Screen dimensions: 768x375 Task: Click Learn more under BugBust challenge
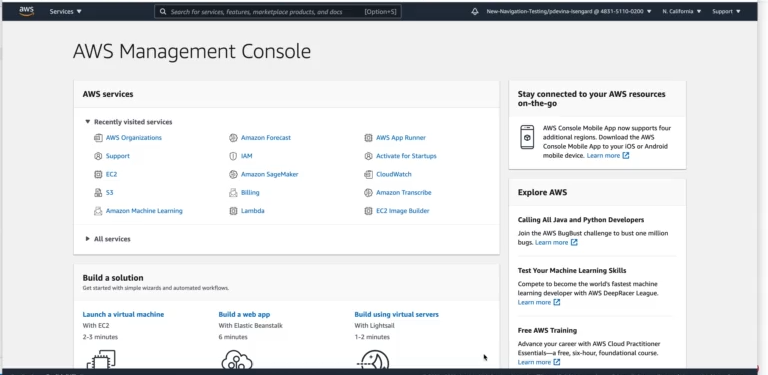[x=552, y=242]
